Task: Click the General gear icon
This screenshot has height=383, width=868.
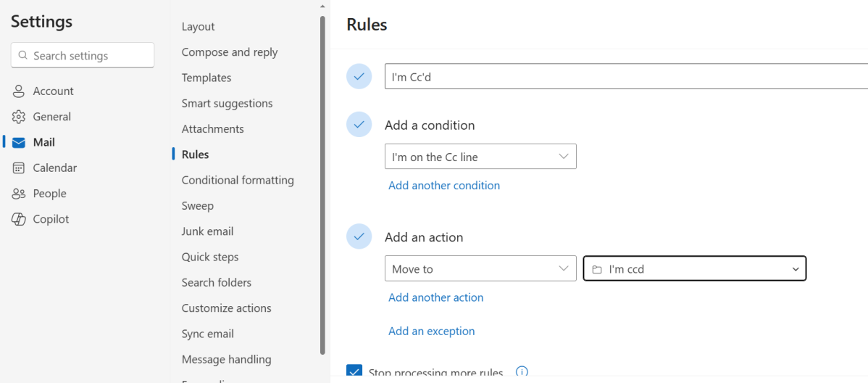Action: coord(19,117)
